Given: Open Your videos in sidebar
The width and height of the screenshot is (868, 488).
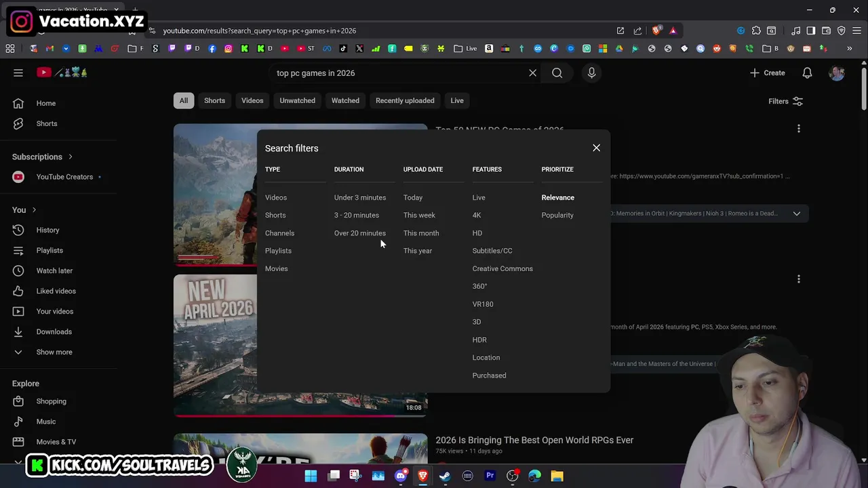Looking at the screenshot, I should click(55, 311).
